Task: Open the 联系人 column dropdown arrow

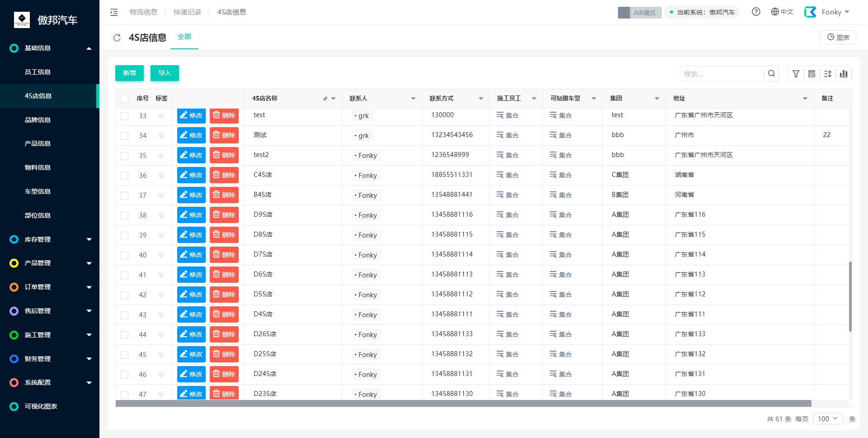Action: 413,99
